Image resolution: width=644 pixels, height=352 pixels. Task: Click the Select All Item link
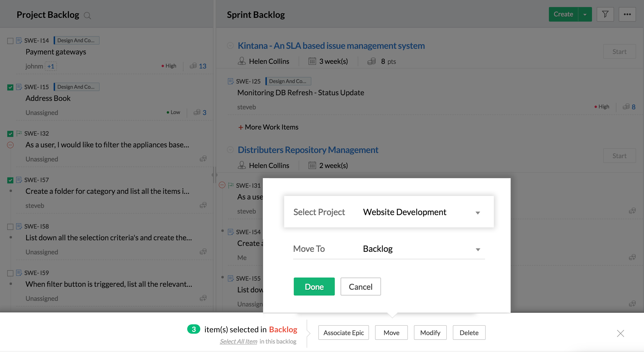coord(238,341)
